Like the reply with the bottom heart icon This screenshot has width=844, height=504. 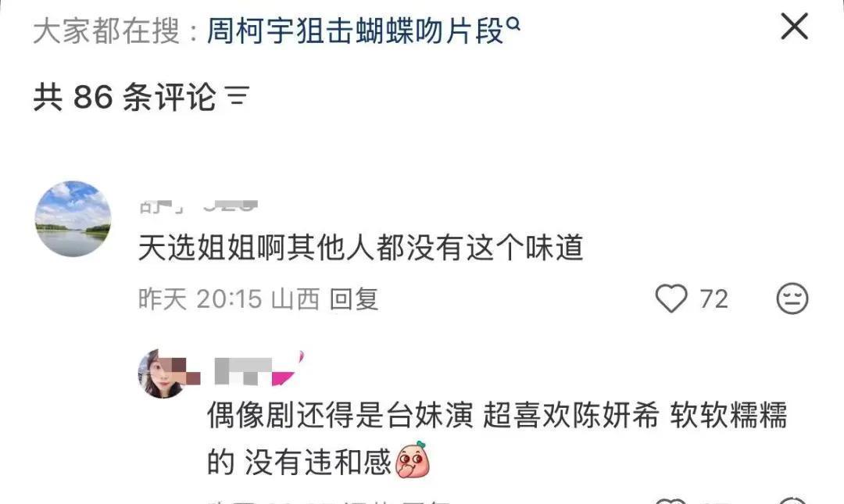point(671,501)
